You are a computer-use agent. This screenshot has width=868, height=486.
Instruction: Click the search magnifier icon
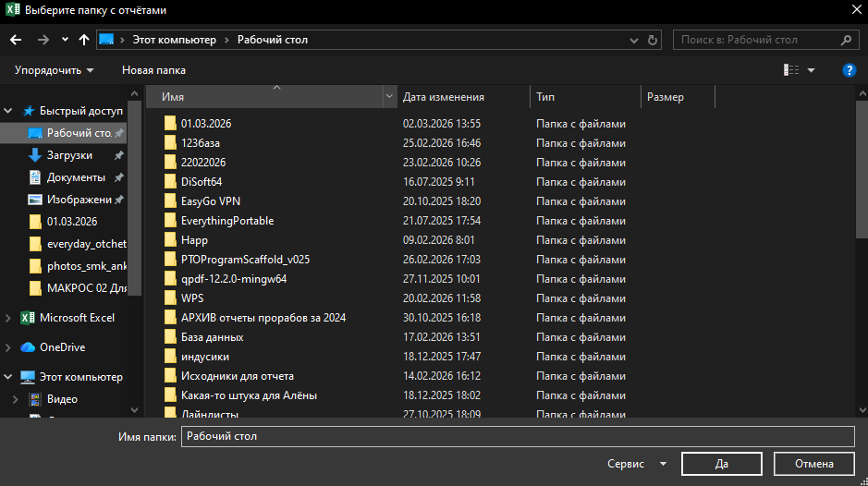coord(846,40)
